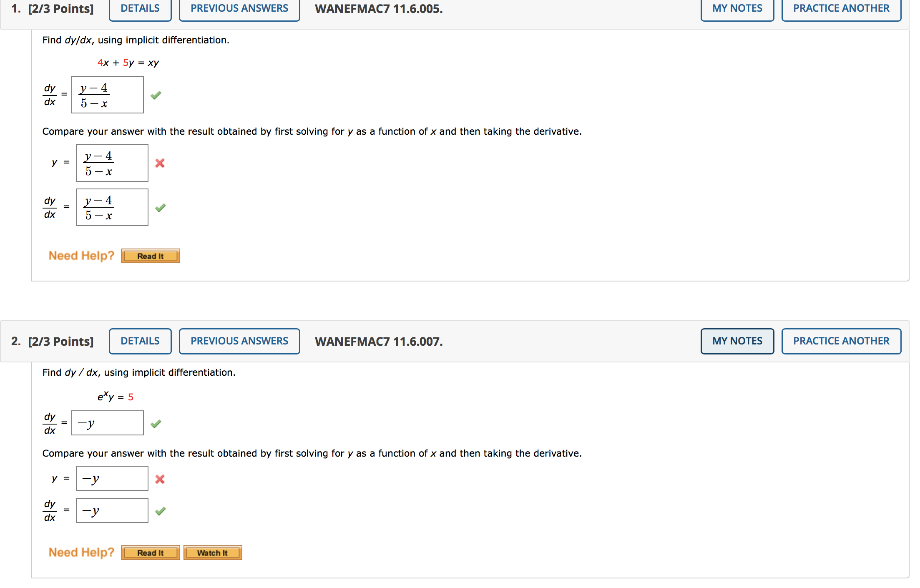Click PRACTICE ANOTHER for problem 1
The height and width of the screenshot is (588, 920).
(841, 8)
